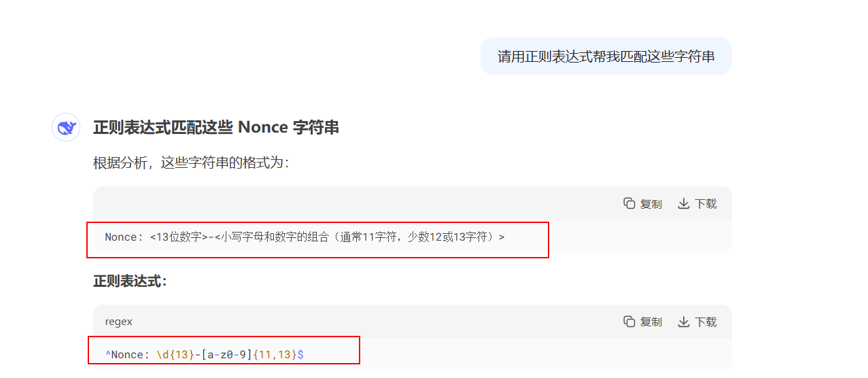Click the 复制 text label above the Nonce format block
868x378 pixels.
[x=651, y=204]
